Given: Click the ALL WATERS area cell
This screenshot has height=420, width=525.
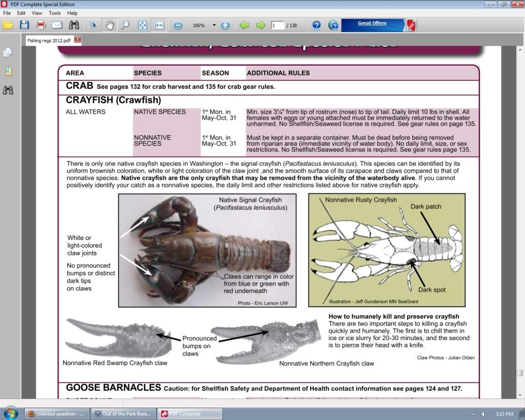Looking at the screenshot, I should click(86, 112).
